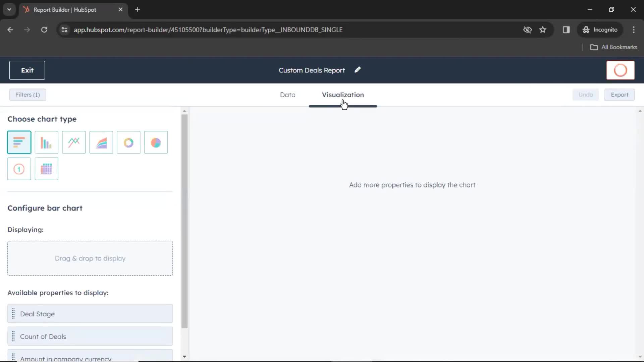Screen dimensions: 644x362
Task: Click the Exit button
Action: tap(28, 70)
